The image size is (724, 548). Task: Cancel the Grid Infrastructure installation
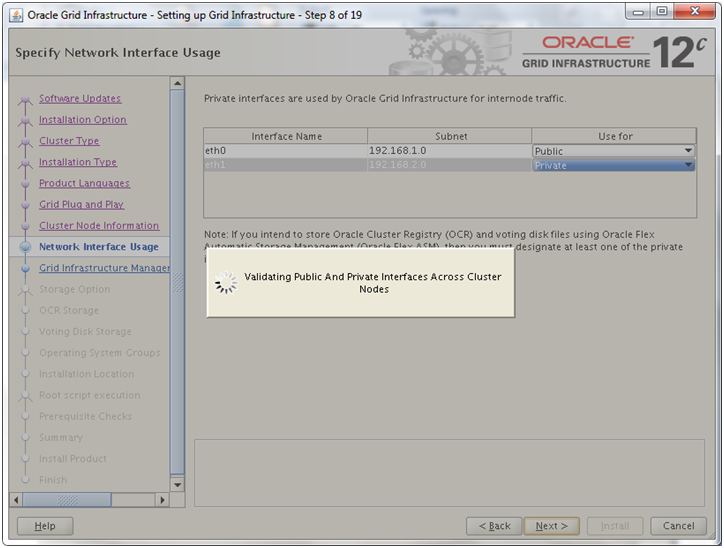(678, 526)
